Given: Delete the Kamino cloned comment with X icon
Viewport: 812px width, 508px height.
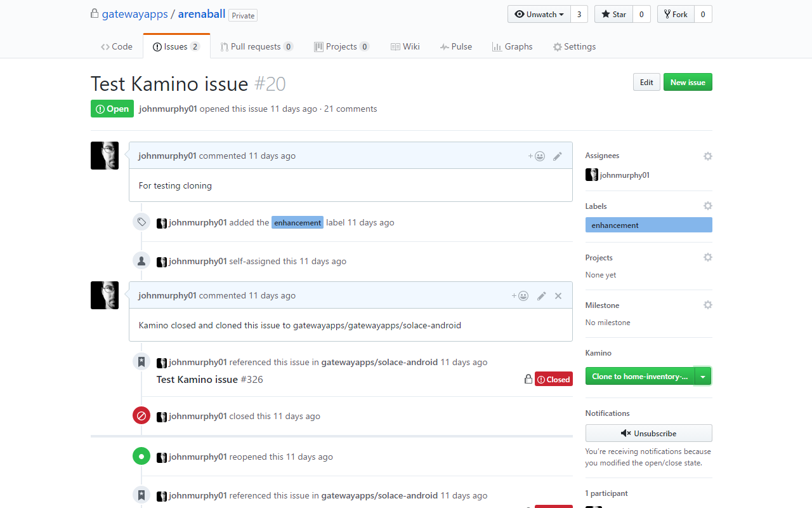Looking at the screenshot, I should pos(558,296).
